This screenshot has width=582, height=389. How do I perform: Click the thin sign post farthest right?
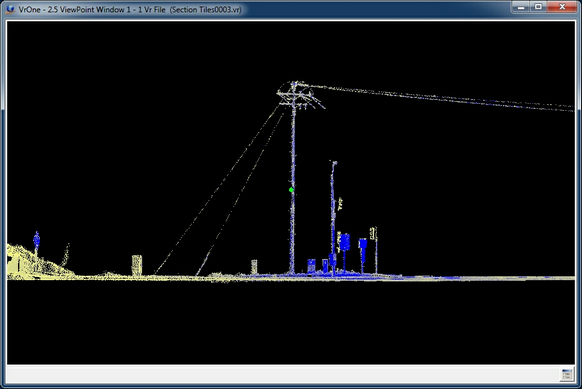click(376, 251)
